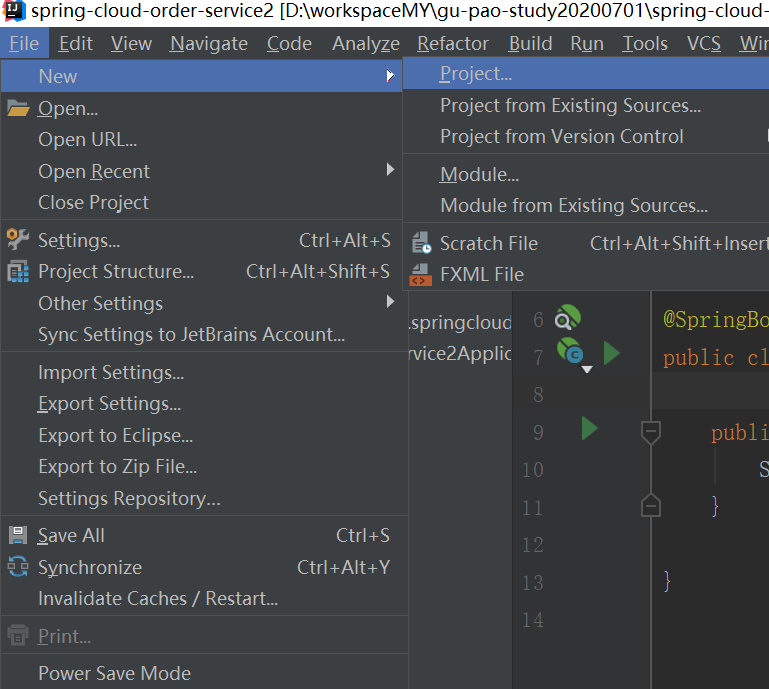769x689 pixels.
Task: Click the Synchronize arrows icon
Action: pyautogui.click(x=18, y=566)
